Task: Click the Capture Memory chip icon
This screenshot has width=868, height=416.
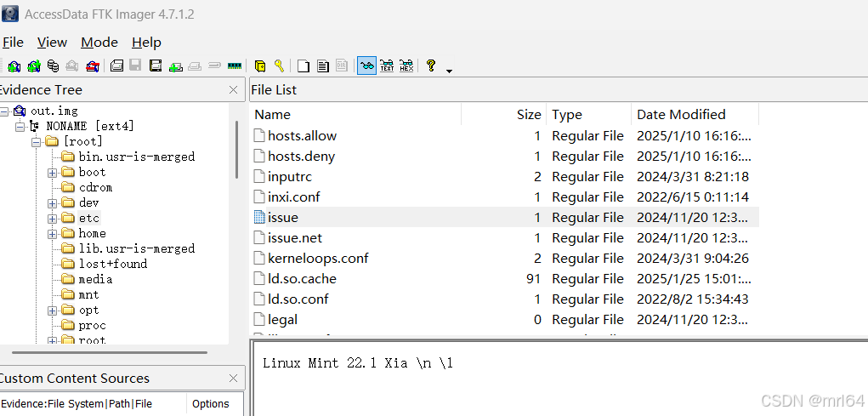Action: (x=235, y=66)
